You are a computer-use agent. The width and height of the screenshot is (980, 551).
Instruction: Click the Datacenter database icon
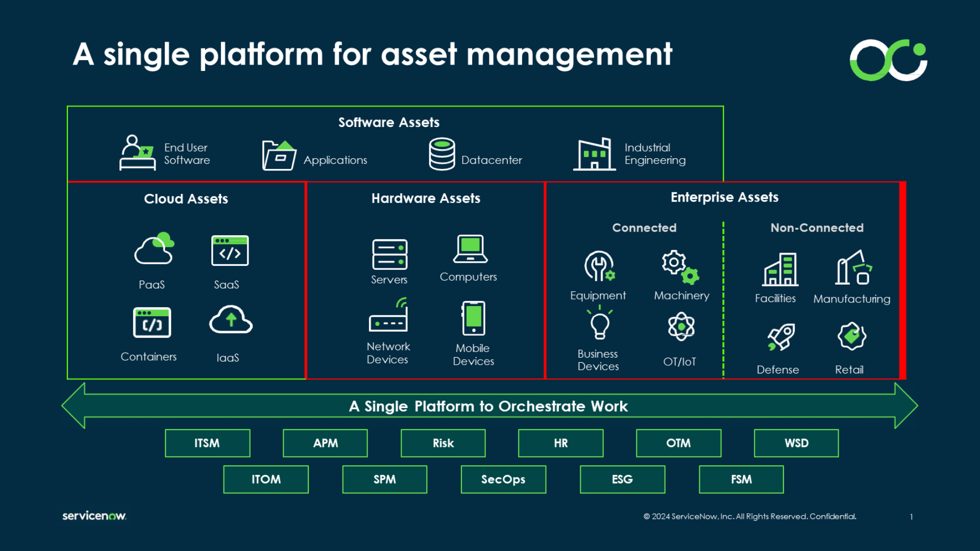tap(442, 154)
